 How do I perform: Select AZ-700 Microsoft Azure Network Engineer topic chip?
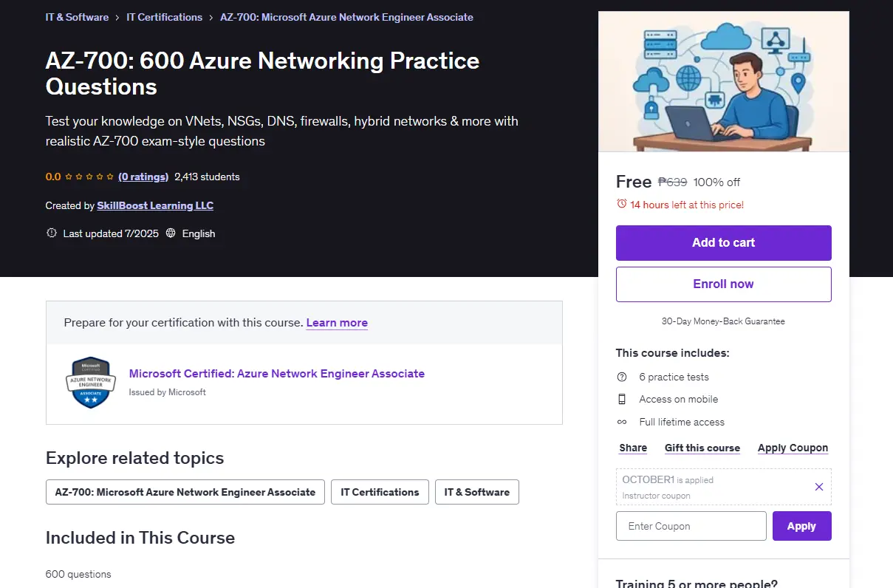coord(185,492)
